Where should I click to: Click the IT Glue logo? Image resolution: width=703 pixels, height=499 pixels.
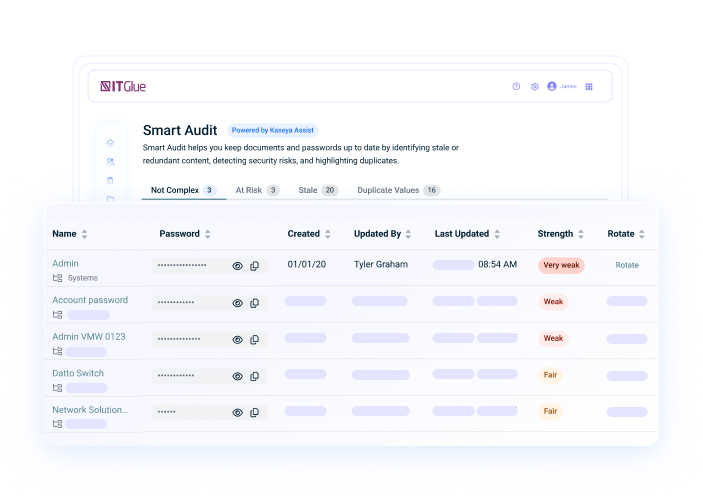click(123, 86)
